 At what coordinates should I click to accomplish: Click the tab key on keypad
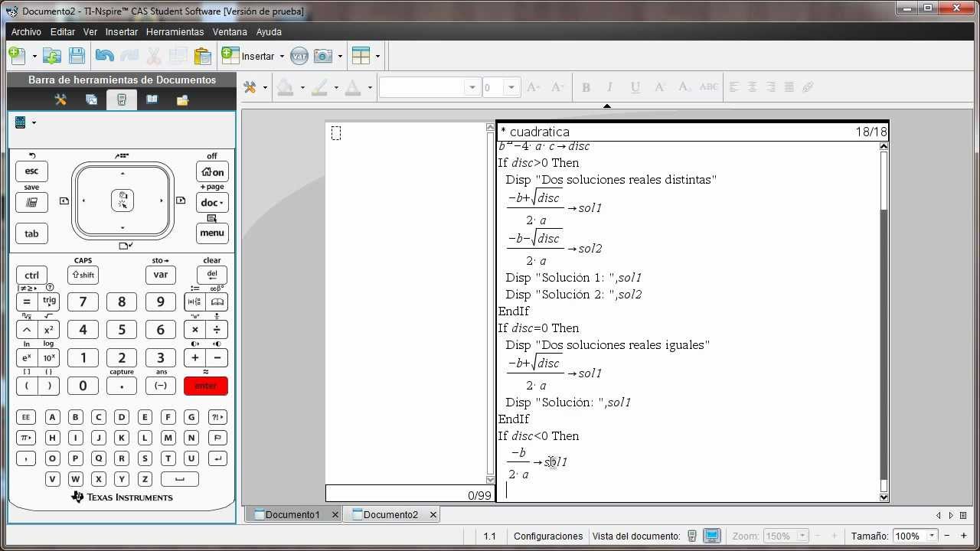(x=31, y=233)
